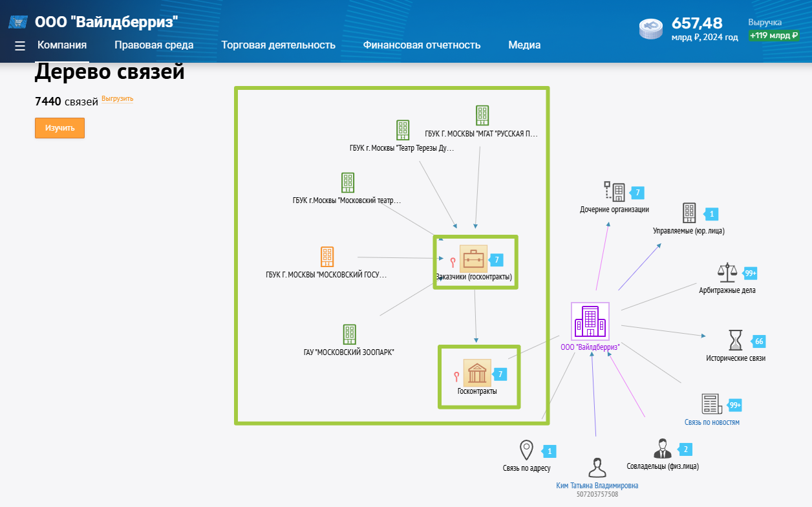Open the Торговая деятельность tab
The image size is (812, 507).
[278, 45]
